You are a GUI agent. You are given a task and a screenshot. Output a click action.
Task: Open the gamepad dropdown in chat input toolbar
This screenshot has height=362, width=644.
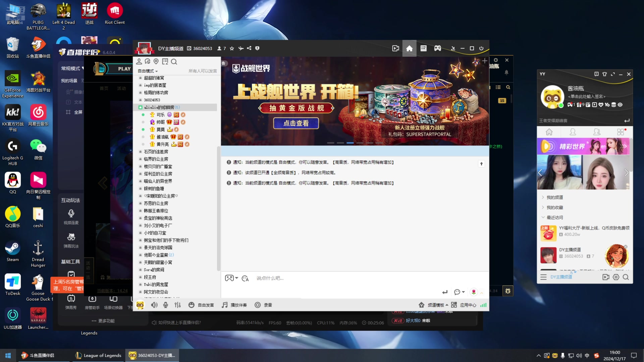231,278
